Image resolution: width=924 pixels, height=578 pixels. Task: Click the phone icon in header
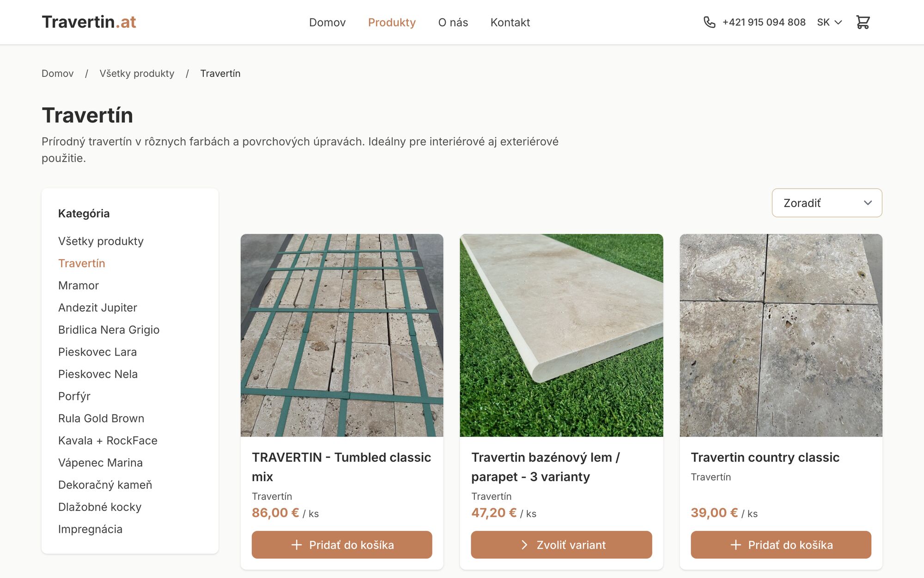[709, 22]
